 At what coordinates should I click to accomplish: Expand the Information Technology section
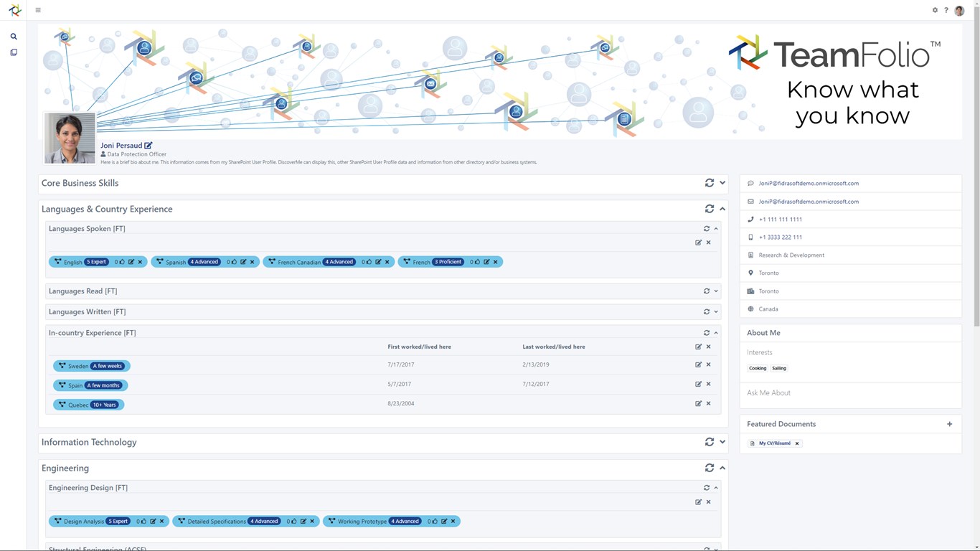pyautogui.click(x=722, y=442)
